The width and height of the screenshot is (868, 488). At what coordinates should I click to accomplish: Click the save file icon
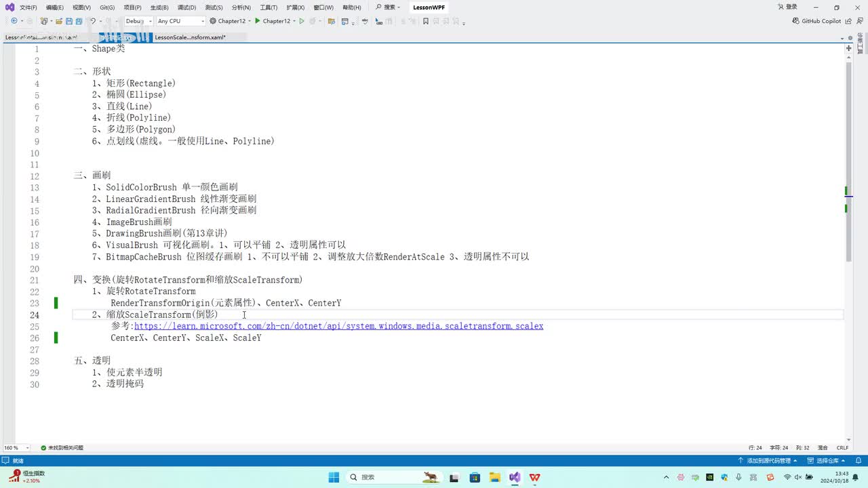[x=71, y=21]
